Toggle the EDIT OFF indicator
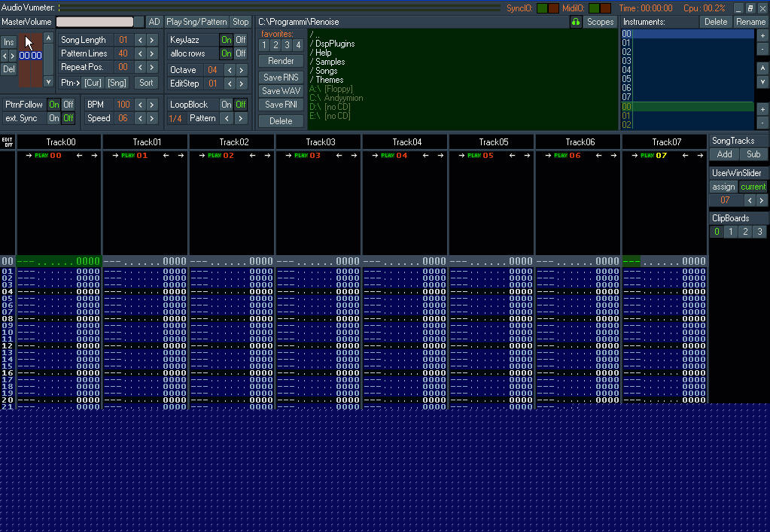The image size is (770, 532). pos(8,141)
